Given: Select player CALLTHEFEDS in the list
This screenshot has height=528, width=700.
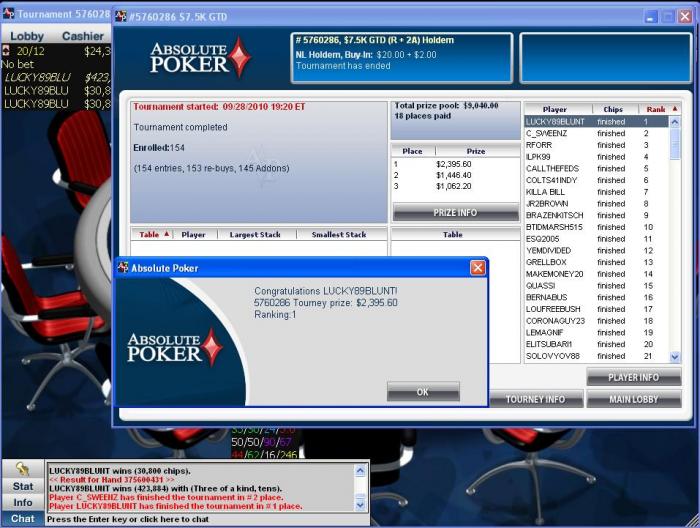Looking at the screenshot, I should tap(596, 168).
